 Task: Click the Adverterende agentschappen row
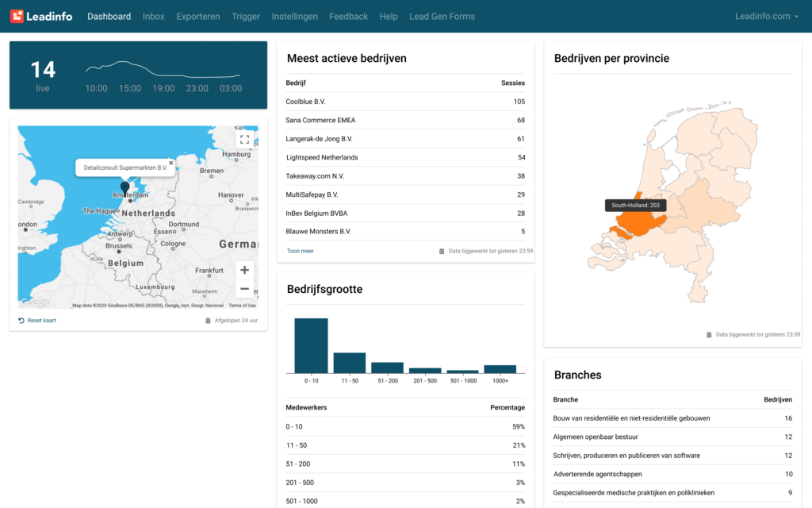pyautogui.click(x=672, y=475)
